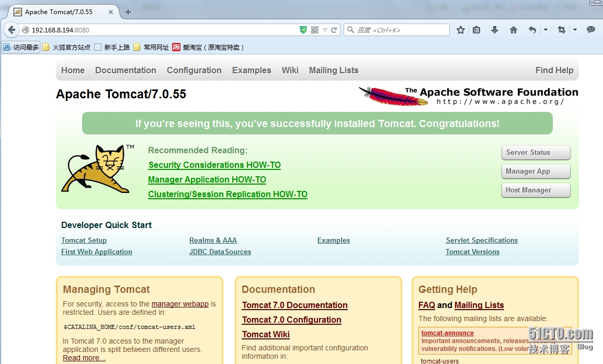The image size is (603, 364).
Task: Click the QR code icon in address bar
Action: 315,30
